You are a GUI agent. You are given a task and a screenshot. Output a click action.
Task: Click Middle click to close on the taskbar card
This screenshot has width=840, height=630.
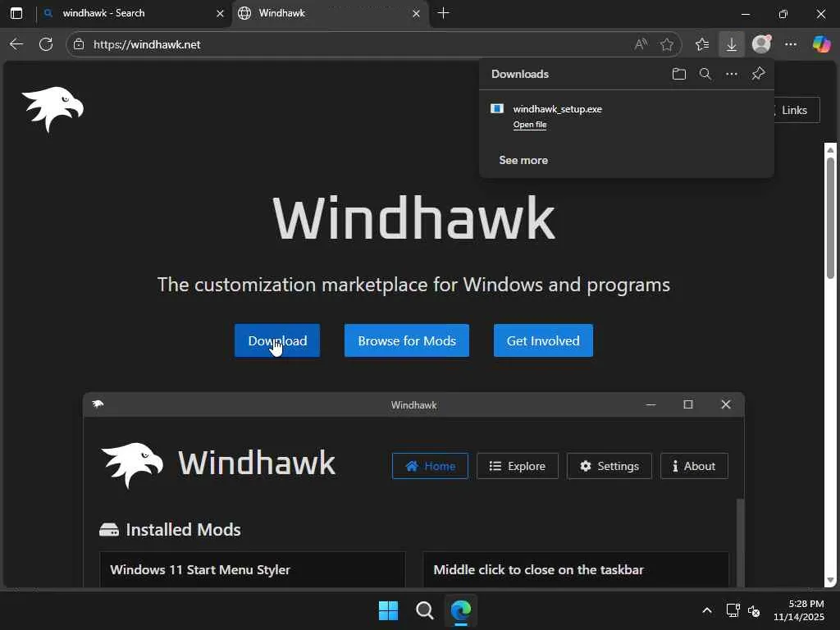pyautogui.click(x=575, y=569)
